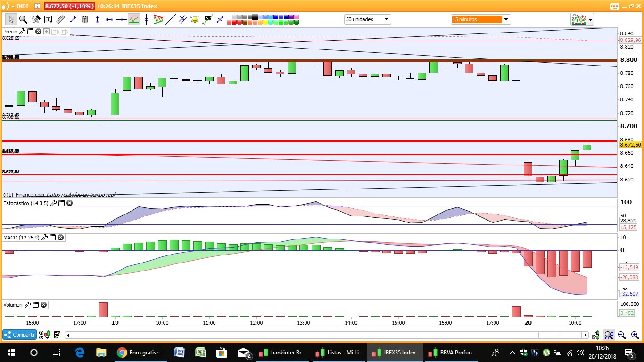This screenshot has height=362, width=644.
Task: Close the Volumen indicator panel
Action: click(43, 305)
